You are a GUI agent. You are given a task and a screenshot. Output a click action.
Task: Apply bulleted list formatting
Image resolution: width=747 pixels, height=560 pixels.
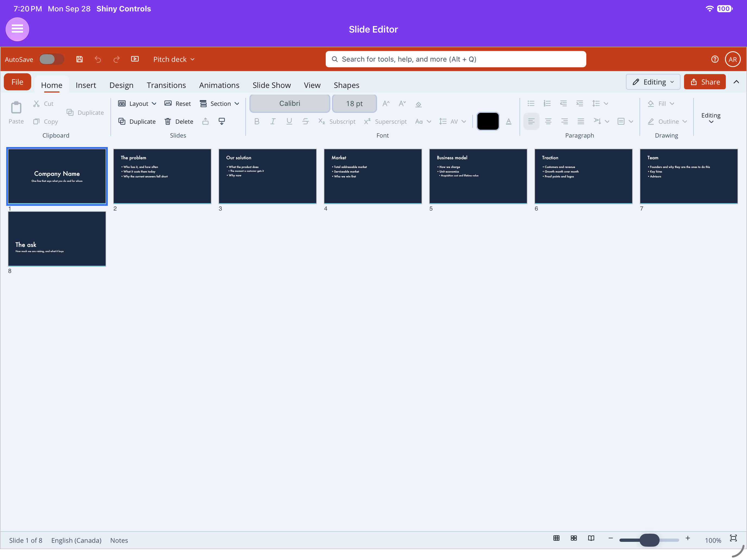[x=531, y=103]
